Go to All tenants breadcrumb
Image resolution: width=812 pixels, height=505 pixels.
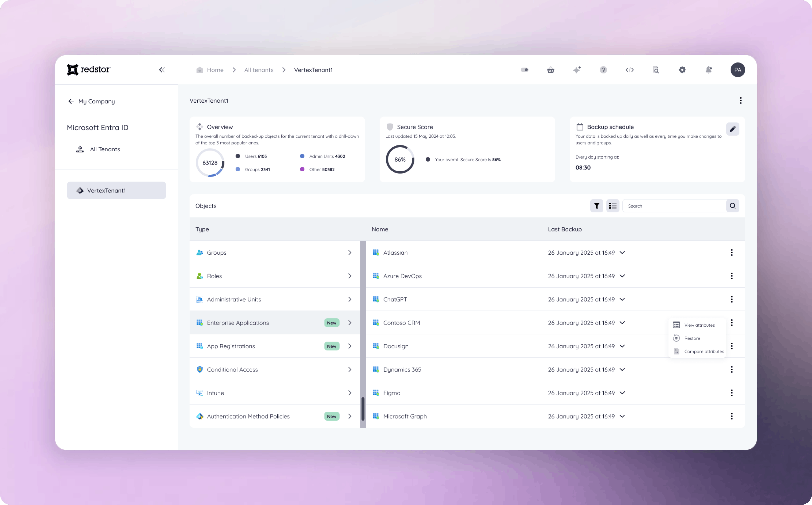259,70
